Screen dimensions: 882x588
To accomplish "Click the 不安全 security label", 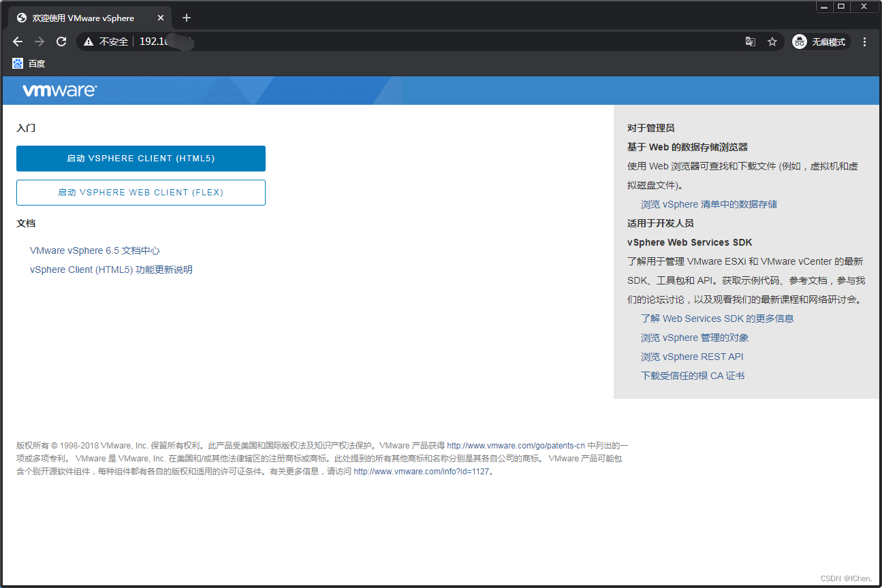I will pos(114,42).
